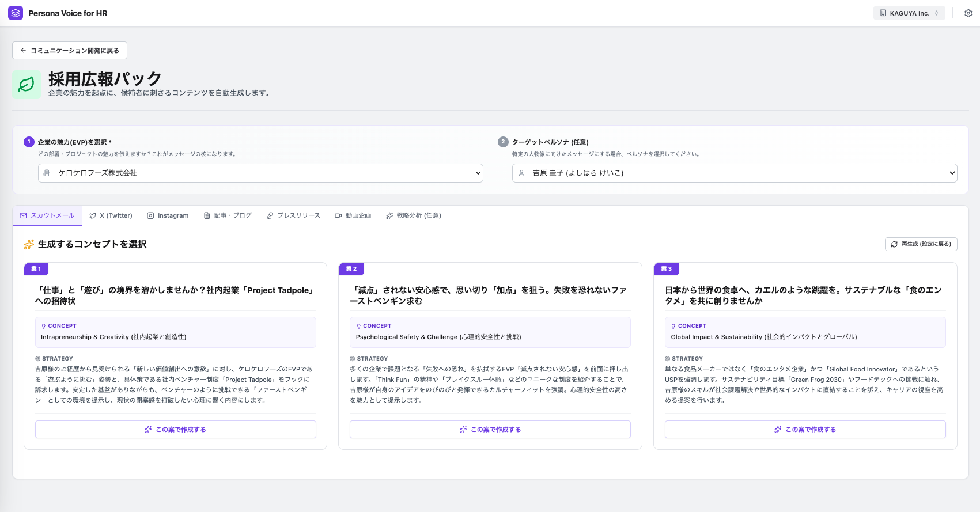The height and width of the screenshot is (512, 980).
Task: Click the target STRATEGY icon in 案3
Action: click(x=668, y=359)
